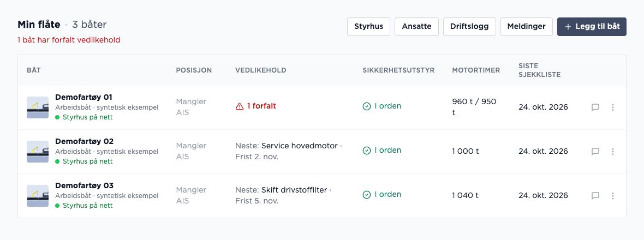Click checklist date in Demofartøy 03 row
Image resolution: width=644 pixels, height=240 pixels.
pyautogui.click(x=543, y=196)
